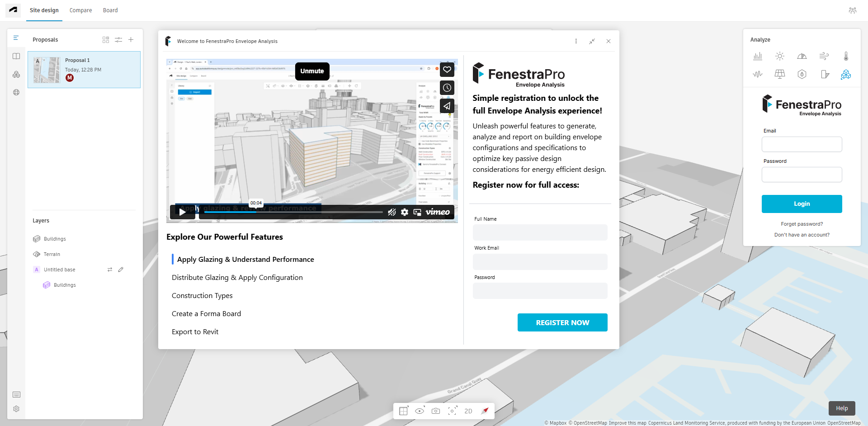Click the Full Name field

coord(540,232)
